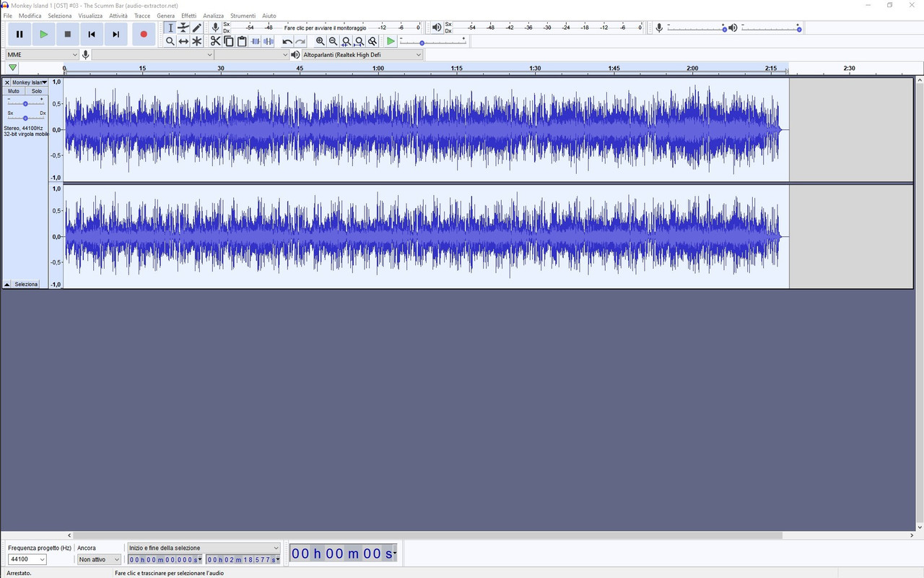Image resolution: width=924 pixels, height=578 pixels.
Task: Click the Zoom In magnifier icon
Action: [321, 41]
